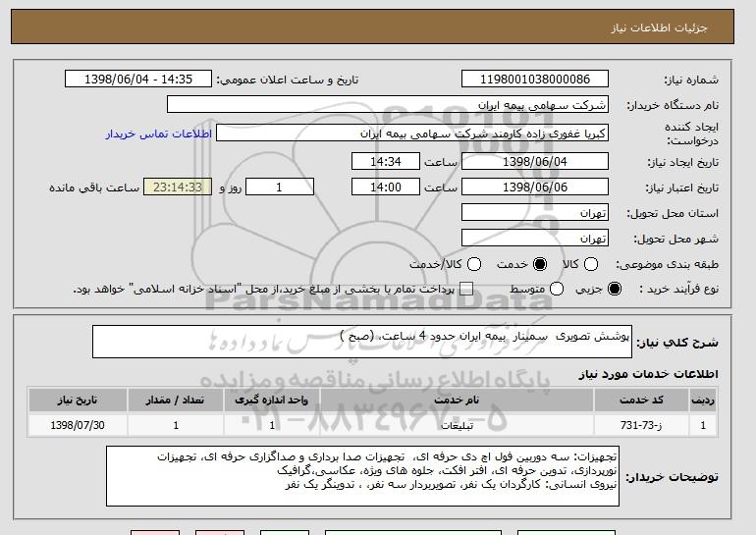Select the خدمت radio button
The image size is (756, 535).
tap(540, 264)
